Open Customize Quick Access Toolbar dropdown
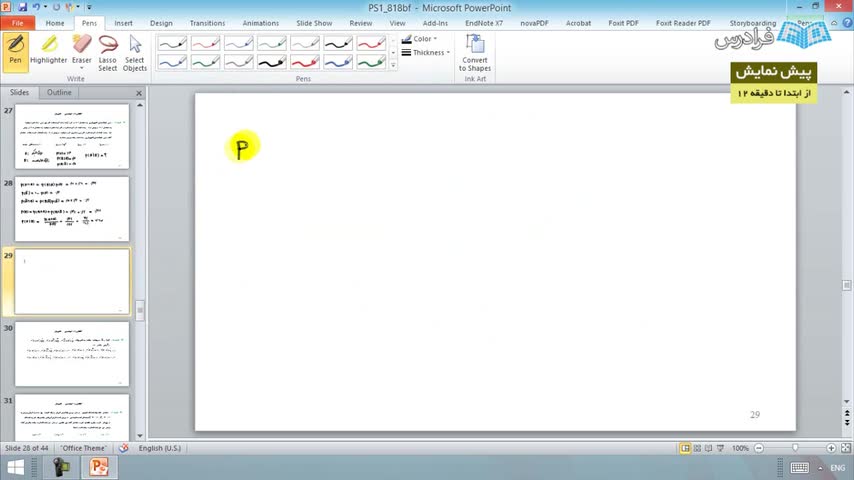Viewport: 854px width, 480px height. (x=89, y=7)
